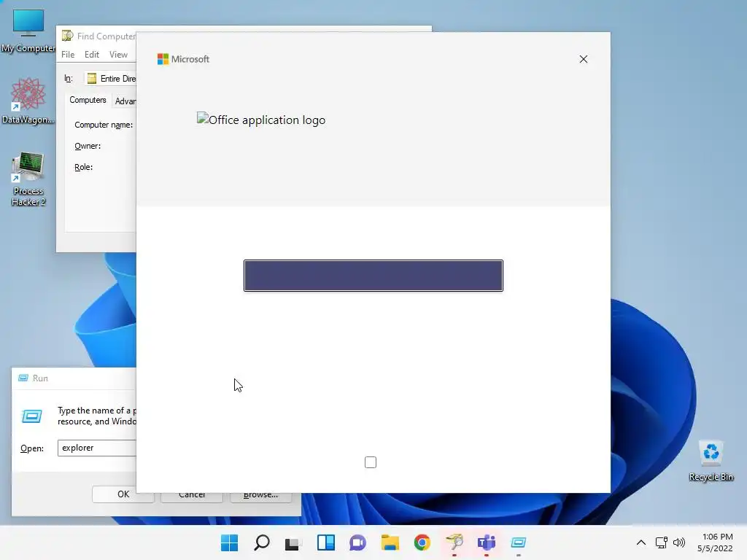This screenshot has width=747, height=560.
Task: Click the Find Computers title icon
Action: coord(67,36)
